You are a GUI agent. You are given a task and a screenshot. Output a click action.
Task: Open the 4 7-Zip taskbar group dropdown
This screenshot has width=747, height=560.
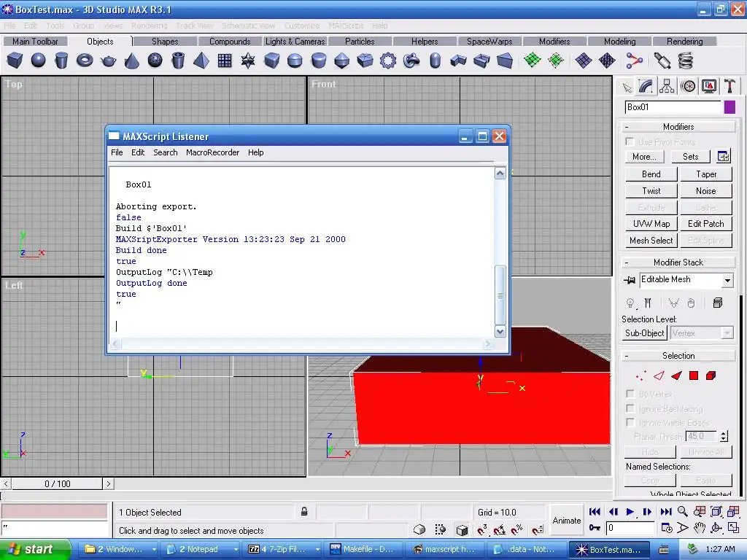pyautogui.click(x=317, y=550)
